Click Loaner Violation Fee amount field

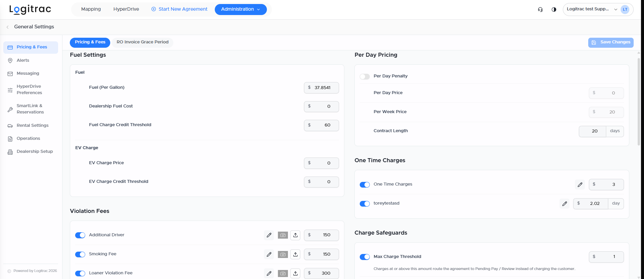click(321, 273)
